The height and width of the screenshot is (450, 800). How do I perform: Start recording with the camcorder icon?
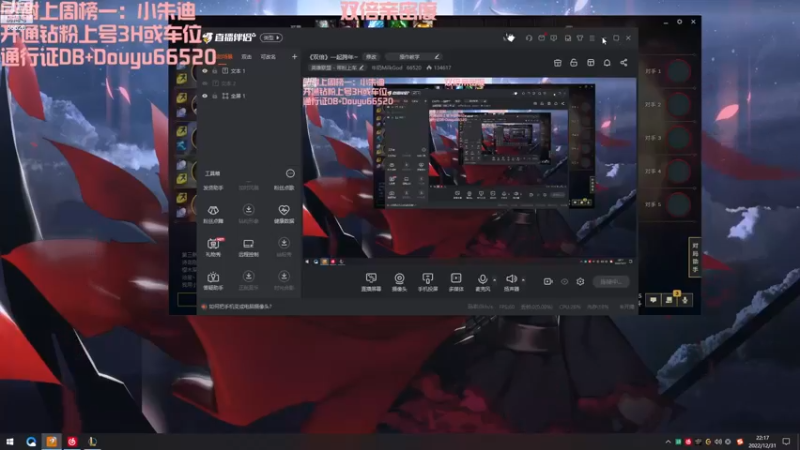pos(548,282)
